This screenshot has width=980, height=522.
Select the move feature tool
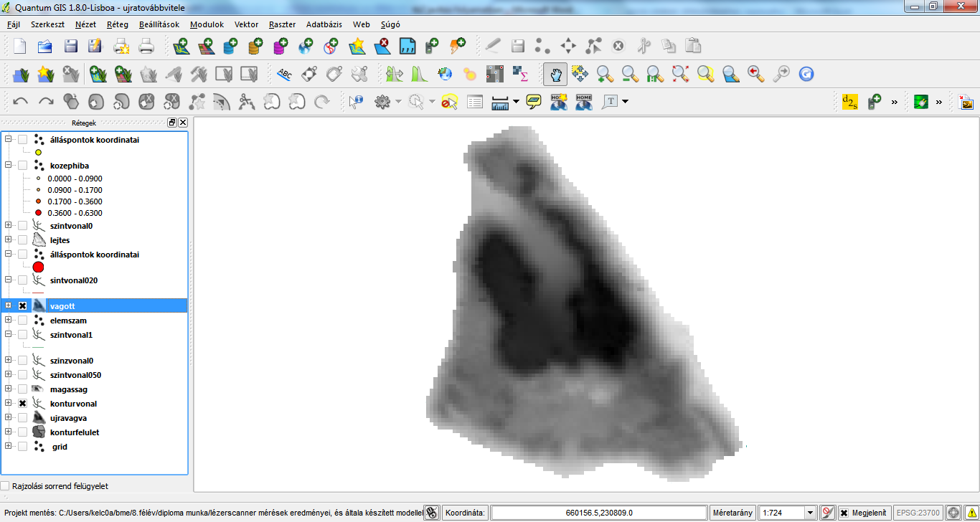tap(568, 47)
